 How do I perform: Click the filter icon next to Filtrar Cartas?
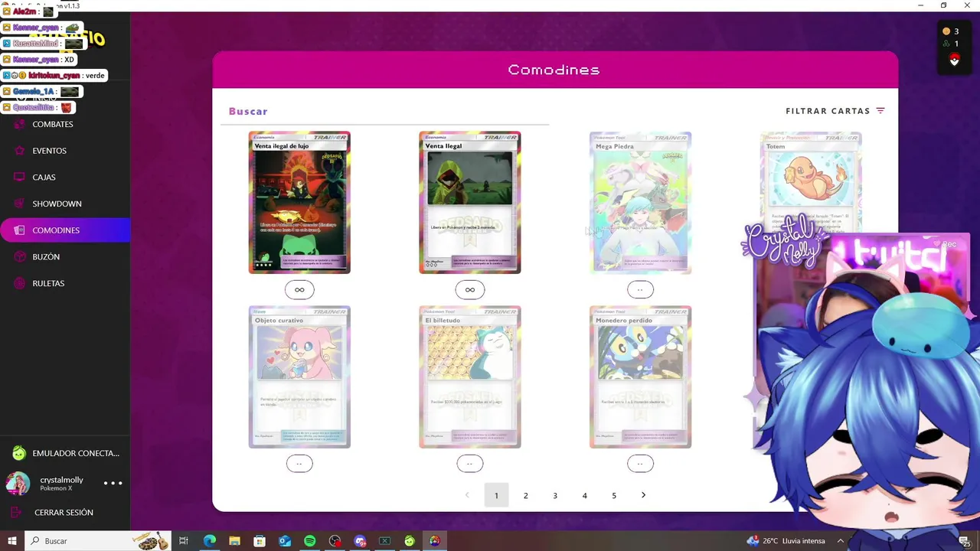[880, 111]
